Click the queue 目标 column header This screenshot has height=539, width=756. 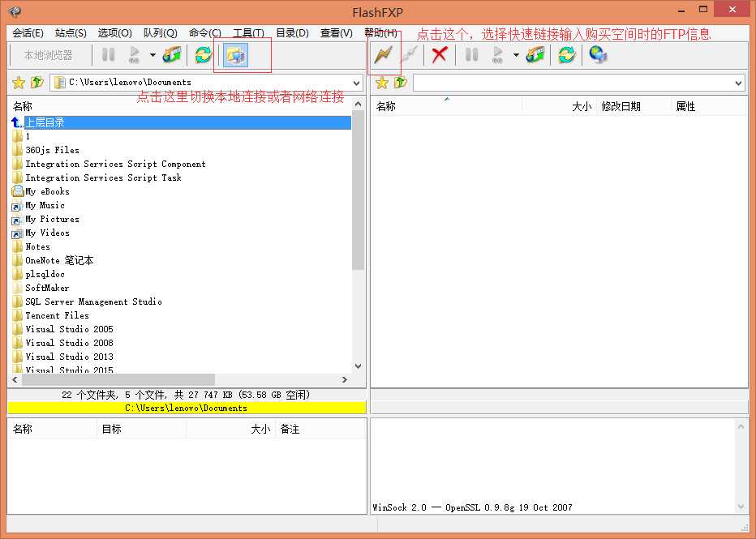[141, 429]
